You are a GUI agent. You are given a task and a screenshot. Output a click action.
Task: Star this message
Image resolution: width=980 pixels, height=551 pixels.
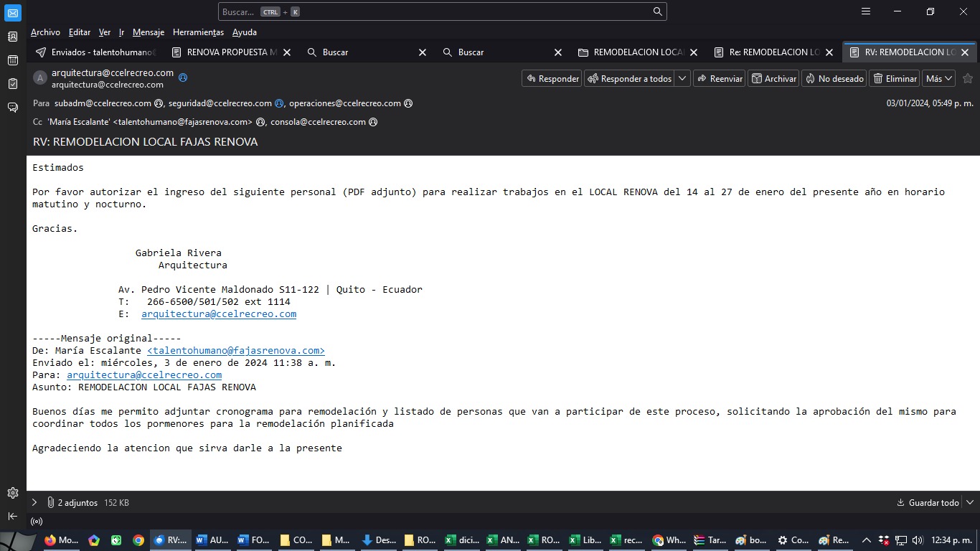pos(967,78)
